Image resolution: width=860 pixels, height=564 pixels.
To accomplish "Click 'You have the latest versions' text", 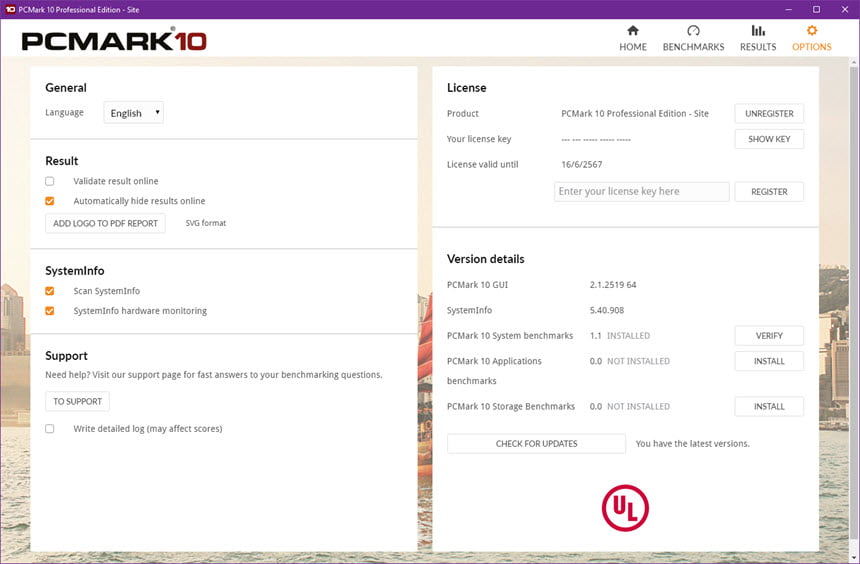I will [x=692, y=443].
